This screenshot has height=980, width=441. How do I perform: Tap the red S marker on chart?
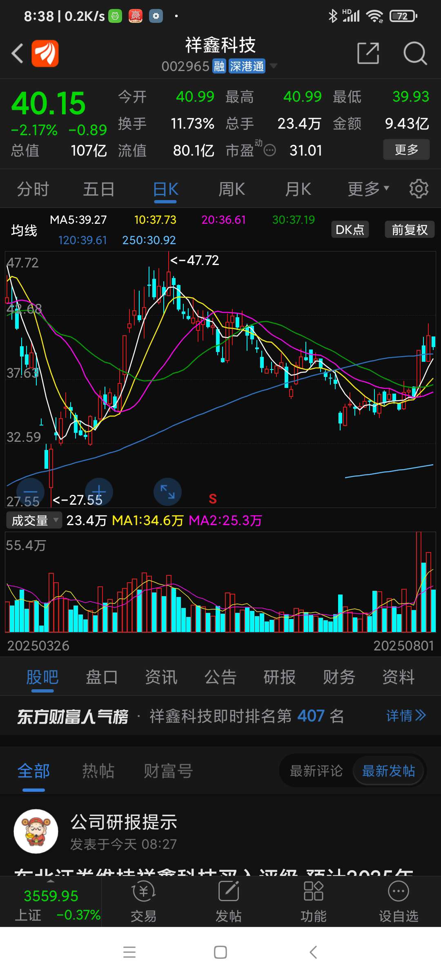(x=213, y=499)
